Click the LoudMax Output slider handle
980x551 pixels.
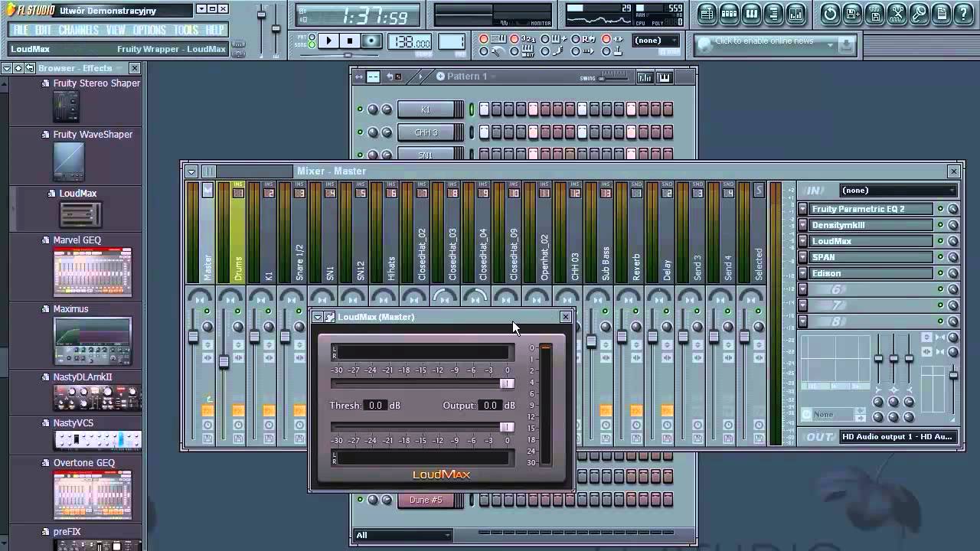coord(507,427)
